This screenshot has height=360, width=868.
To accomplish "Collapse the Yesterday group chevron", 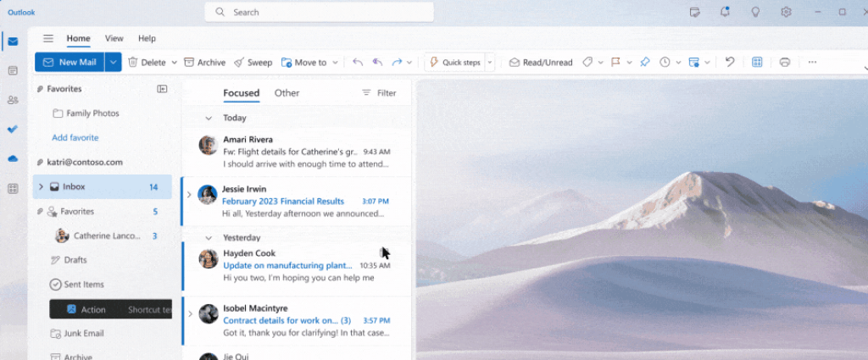I will click(209, 238).
